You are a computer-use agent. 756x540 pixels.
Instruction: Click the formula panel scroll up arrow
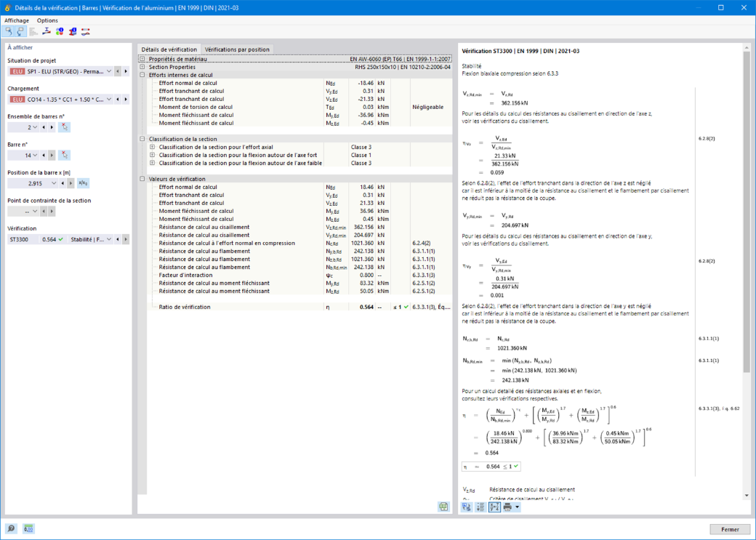(747, 48)
